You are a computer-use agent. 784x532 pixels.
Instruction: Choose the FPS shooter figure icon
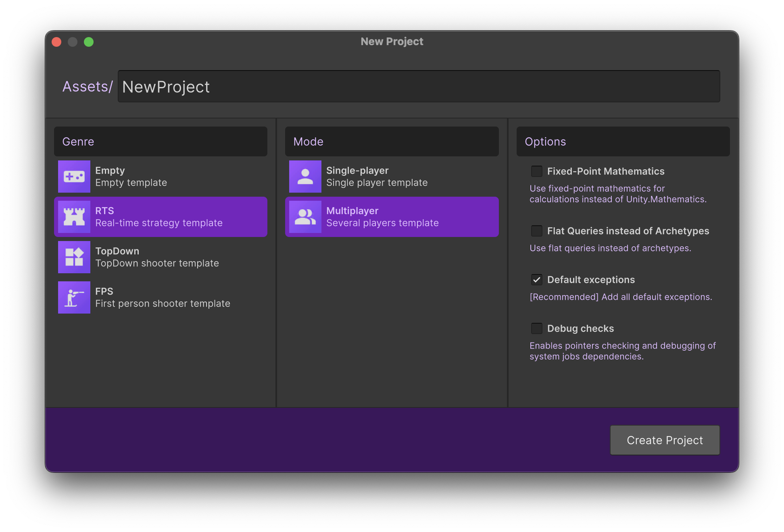pyautogui.click(x=74, y=297)
